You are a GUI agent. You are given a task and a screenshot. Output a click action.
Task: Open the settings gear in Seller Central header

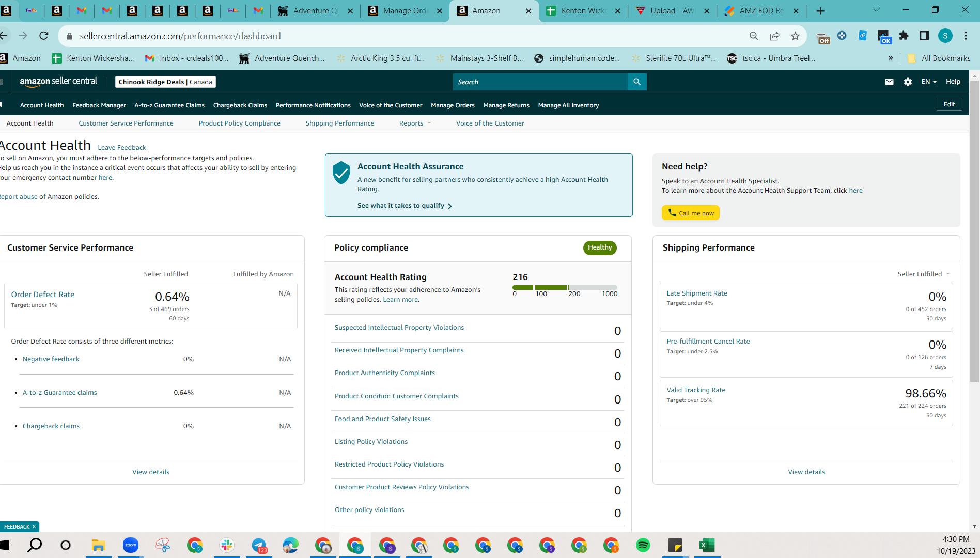908,82
